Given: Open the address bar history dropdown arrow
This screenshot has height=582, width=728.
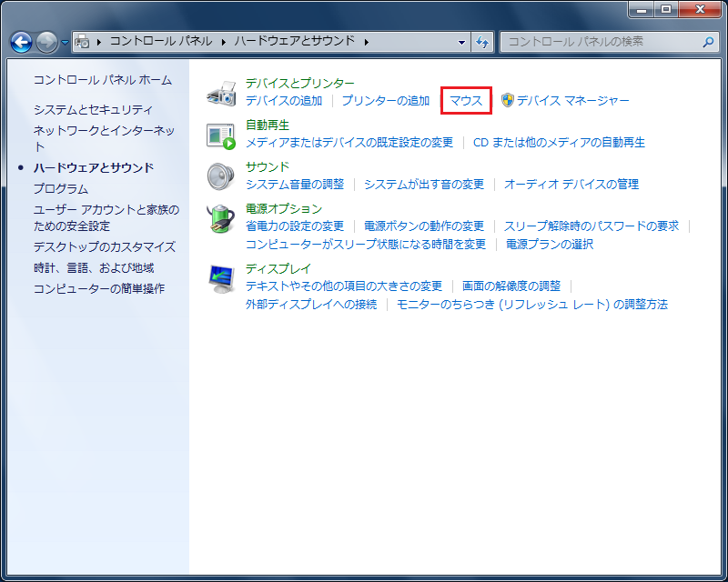Looking at the screenshot, I should pyautogui.click(x=461, y=42).
